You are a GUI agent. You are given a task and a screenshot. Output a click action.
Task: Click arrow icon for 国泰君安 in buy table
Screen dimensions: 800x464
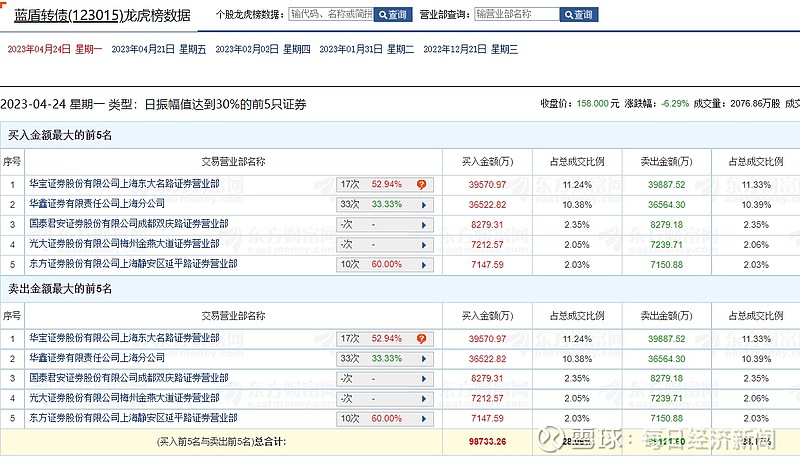[x=424, y=225]
